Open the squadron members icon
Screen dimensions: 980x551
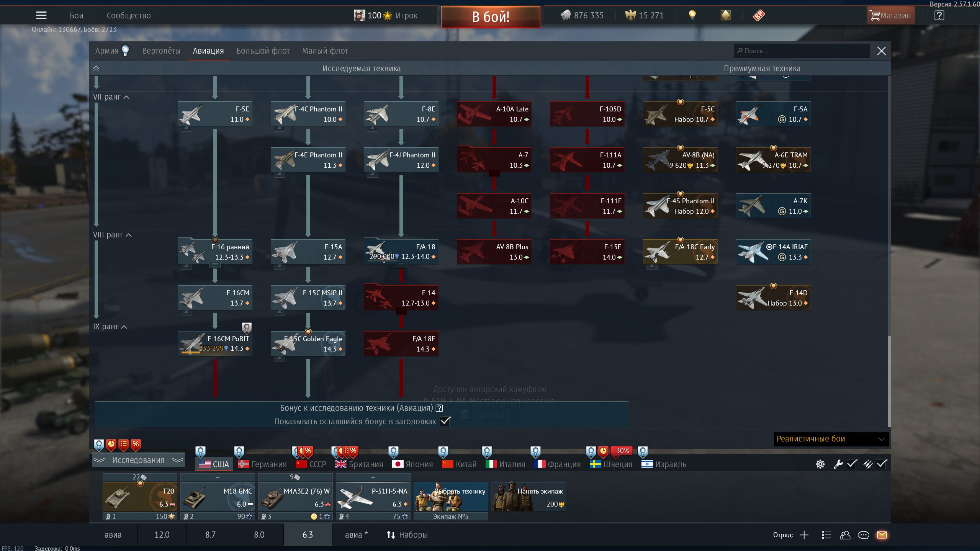(x=845, y=535)
